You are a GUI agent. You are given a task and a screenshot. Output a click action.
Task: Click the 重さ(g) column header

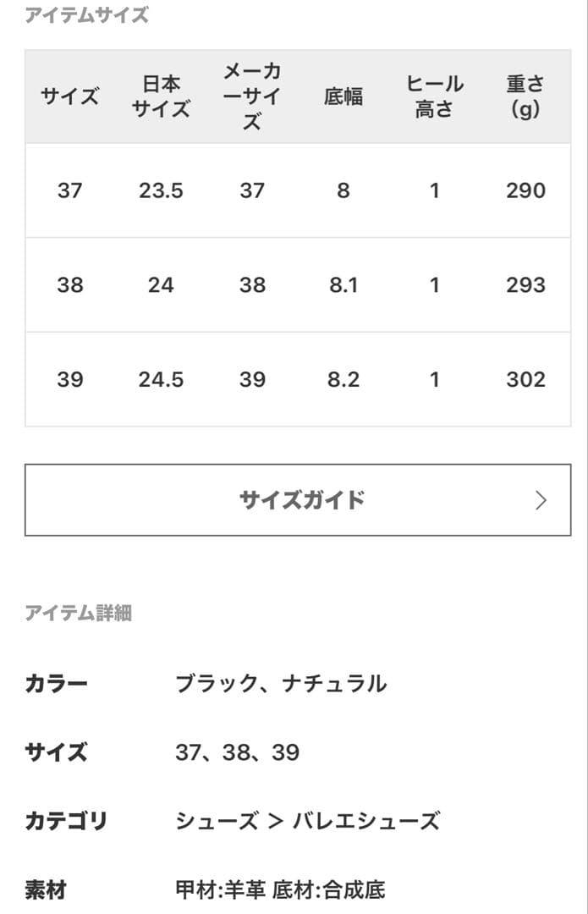[525, 96]
